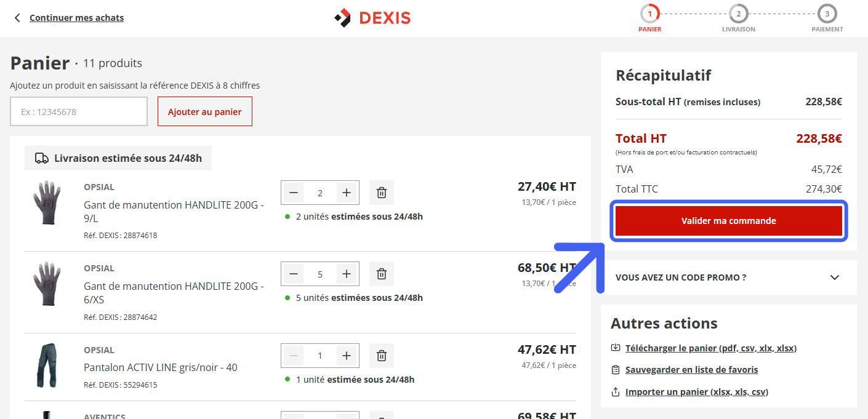868x419 pixels.
Task: Open the Pantalon ACTIV LINE gris/noir - 40 product
Action: click(161, 367)
